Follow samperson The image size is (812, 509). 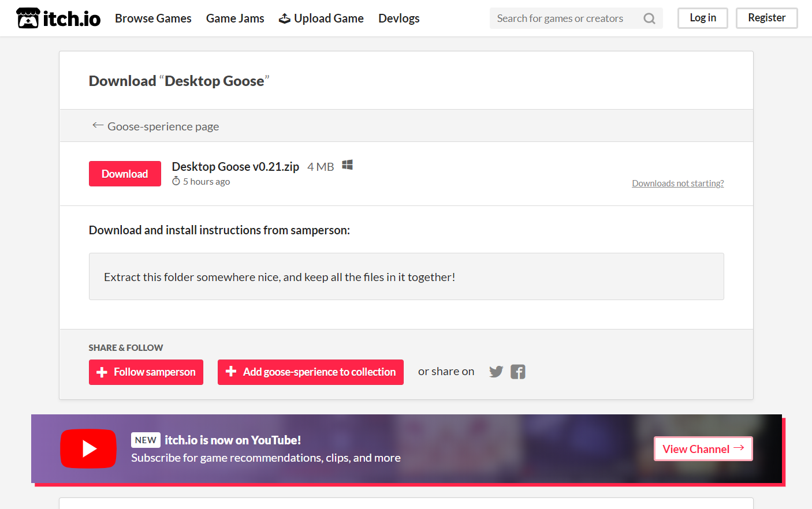[x=146, y=372]
